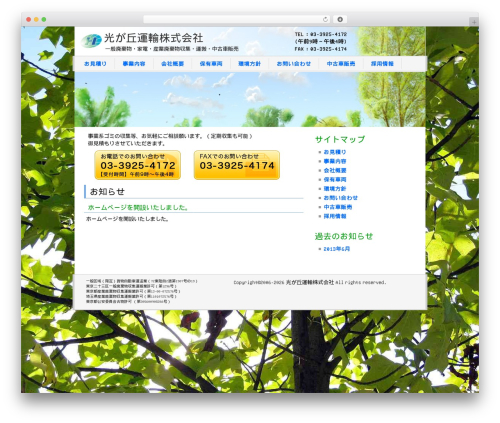Viewport: 500px width, 423px height.
Task: Click 会社概要 in the サイトマップ sidebar
Action: point(335,170)
